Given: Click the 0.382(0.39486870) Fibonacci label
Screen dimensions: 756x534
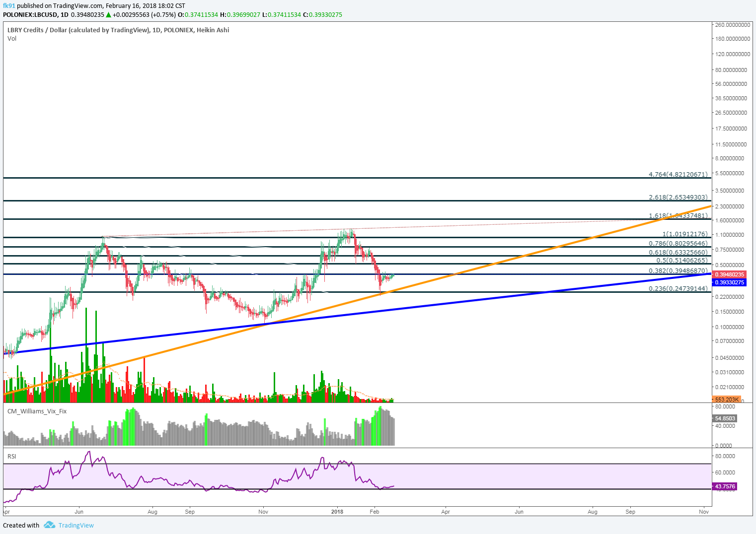Looking at the screenshot, I should [678, 270].
